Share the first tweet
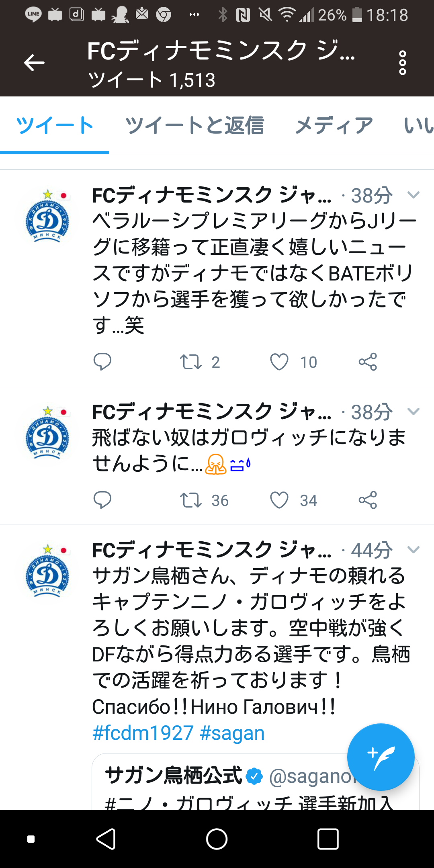Image resolution: width=434 pixels, height=868 pixels. point(368,362)
